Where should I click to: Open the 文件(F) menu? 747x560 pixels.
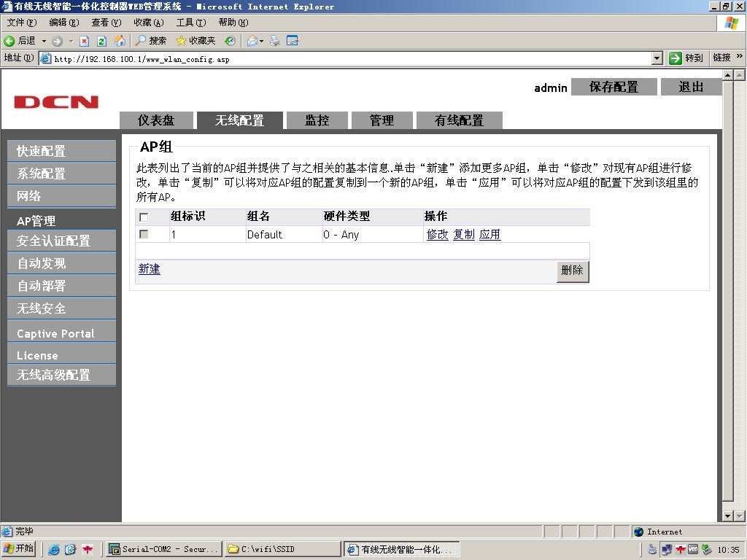point(21,23)
